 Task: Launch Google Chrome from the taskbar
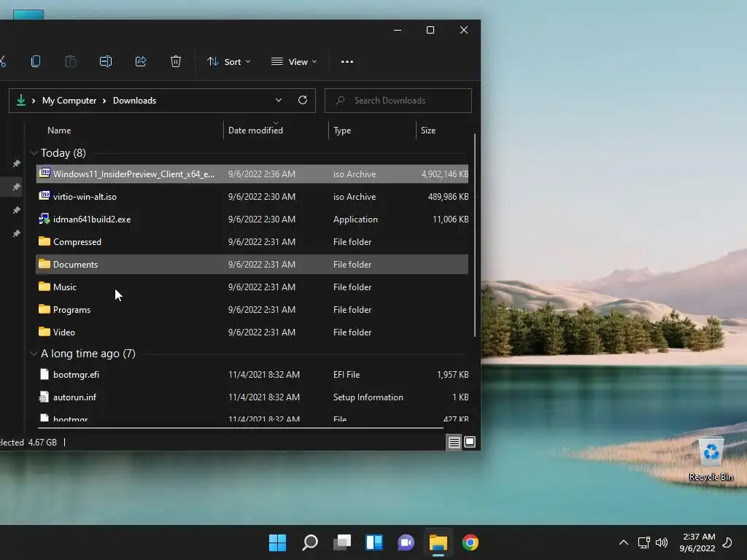click(471, 542)
